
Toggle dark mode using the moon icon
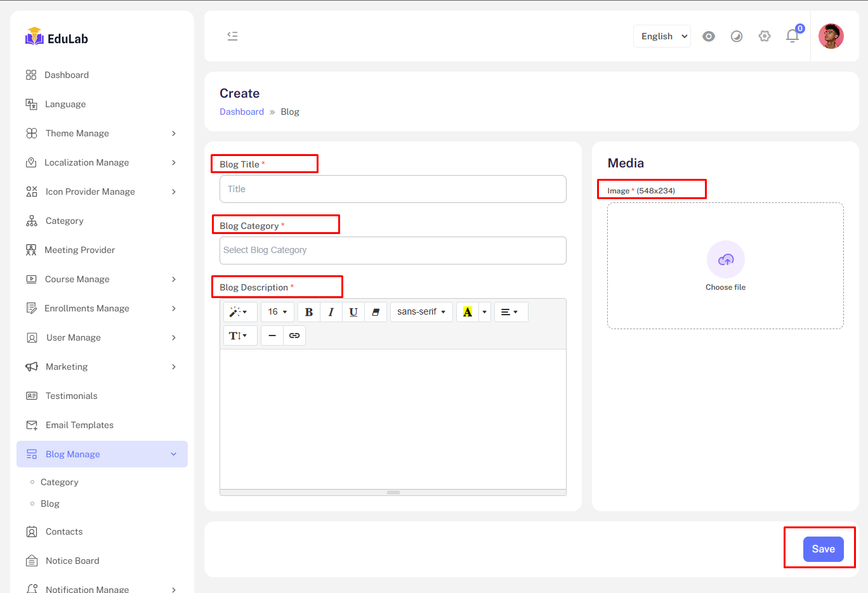click(x=737, y=36)
